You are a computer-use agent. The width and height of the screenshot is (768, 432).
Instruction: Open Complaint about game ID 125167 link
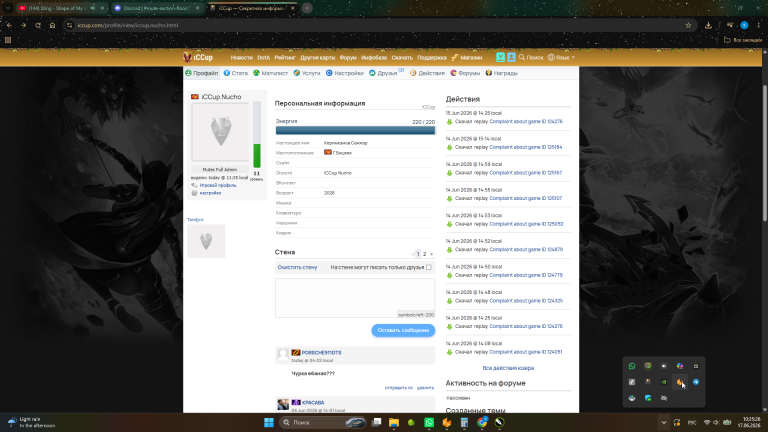526,173
